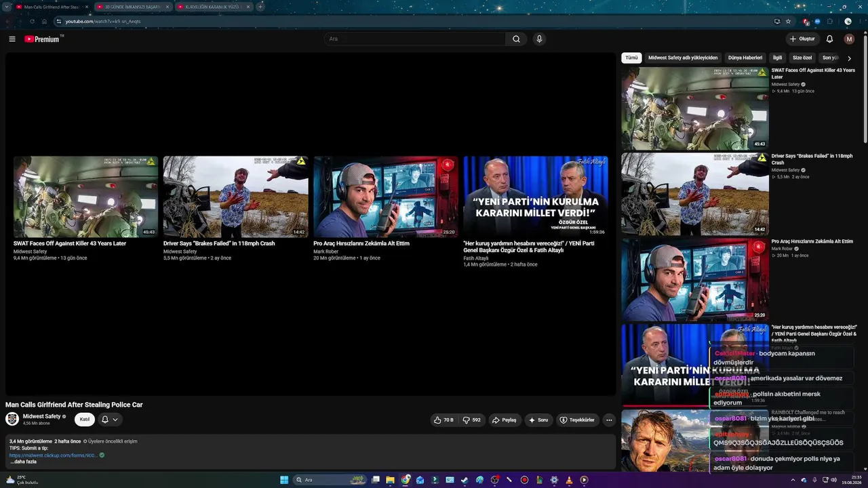Launch VLC media player from taskbar
Screen dimensions: 868x488
point(569,480)
